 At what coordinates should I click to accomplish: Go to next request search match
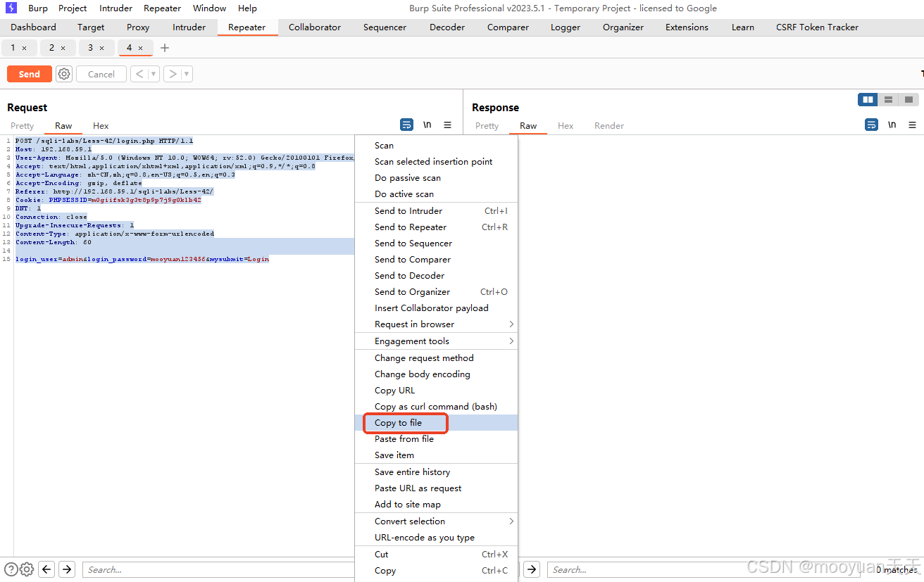tap(66, 569)
